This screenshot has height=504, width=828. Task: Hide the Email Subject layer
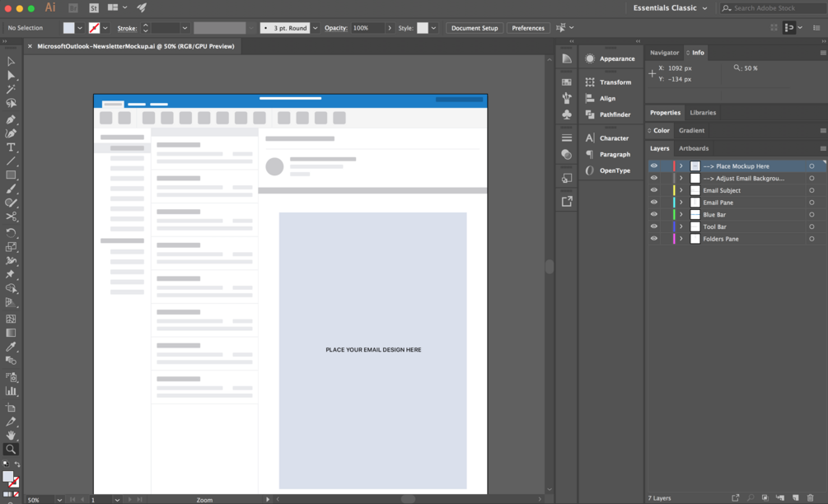pos(653,190)
